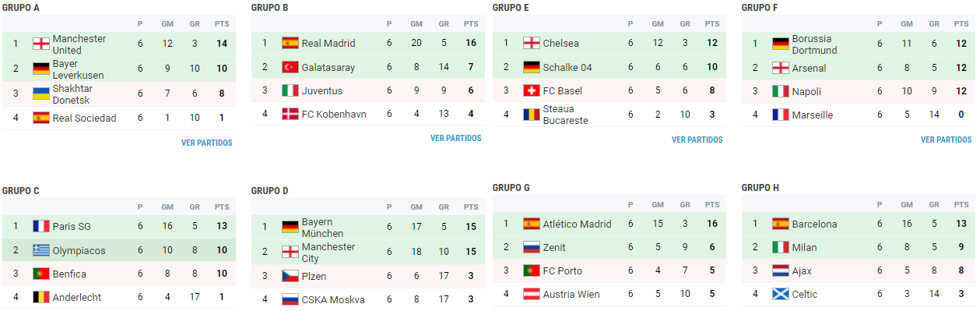Click the Turkey flag beside Galatasaray
The width and height of the screenshot is (980, 311).
290,67
